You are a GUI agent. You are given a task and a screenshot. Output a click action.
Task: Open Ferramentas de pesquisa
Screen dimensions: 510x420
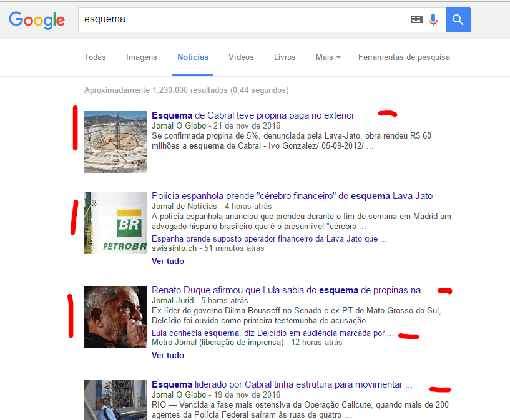point(404,57)
